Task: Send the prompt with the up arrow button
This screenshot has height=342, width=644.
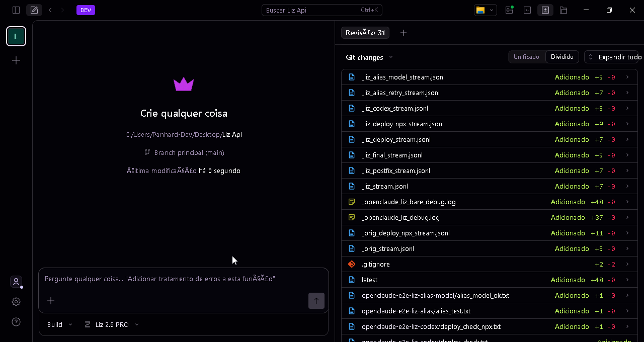Action: pyautogui.click(x=316, y=301)
